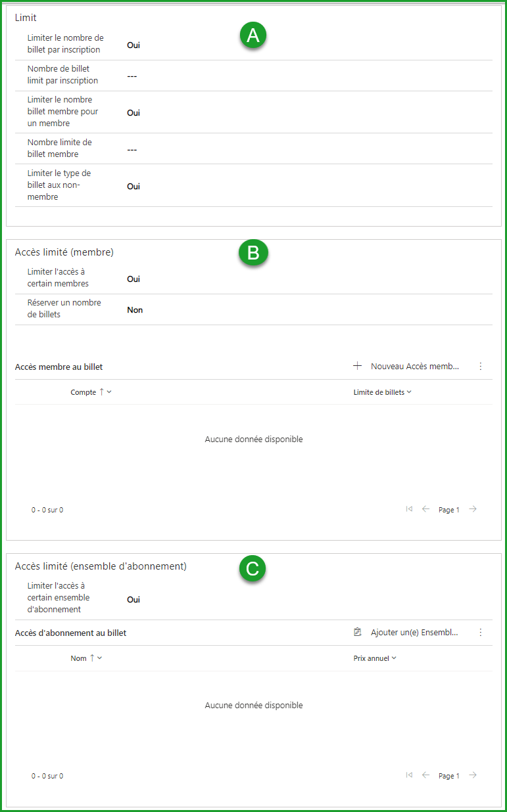Toggle Limiter l'accès à certains membres value

pyautogui.click(x=133, y=279)
